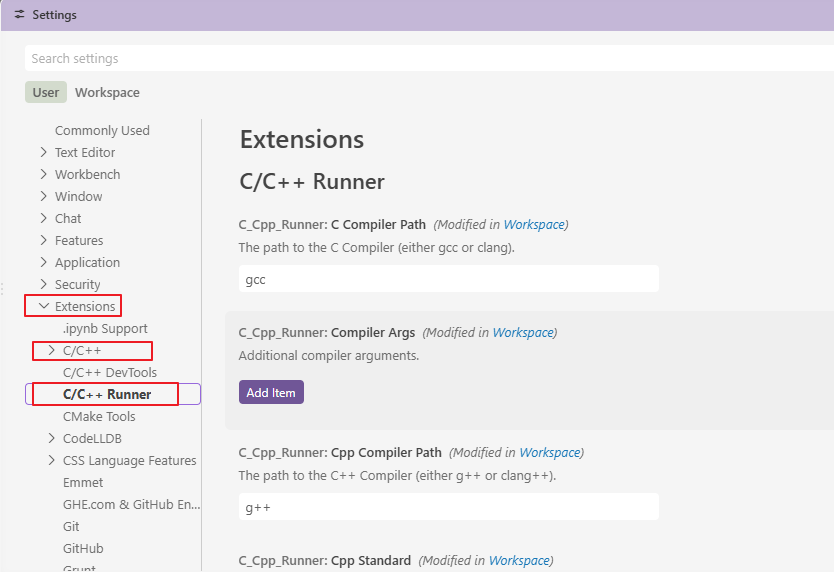Viewport: 834px width, 572px height.
Task: Open GitHub extension settings
Action: pyautogui.click(x=83, y=549)
